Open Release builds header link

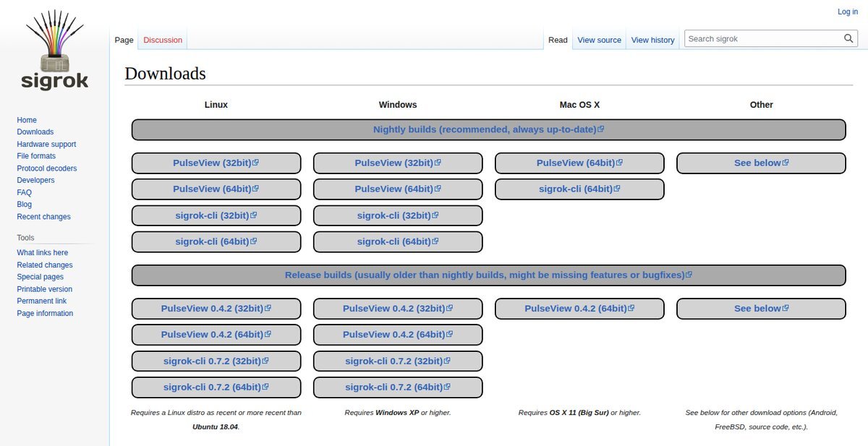488,275
